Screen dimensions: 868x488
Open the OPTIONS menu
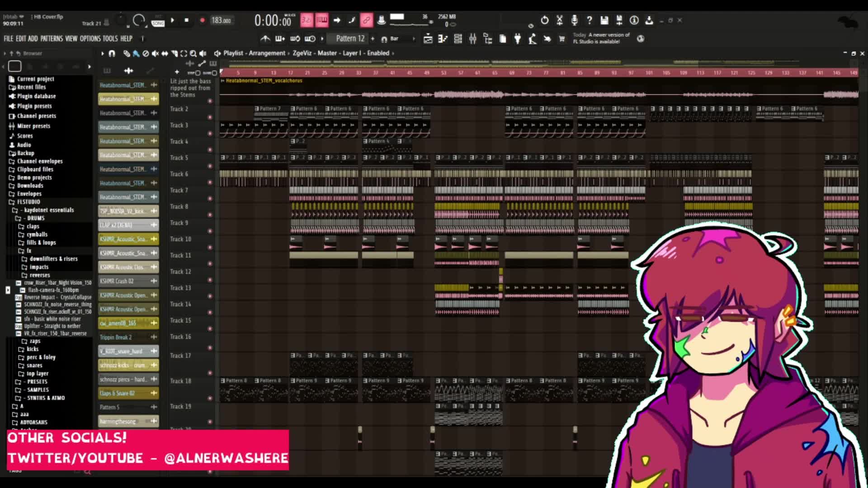[x=90, y=39]
